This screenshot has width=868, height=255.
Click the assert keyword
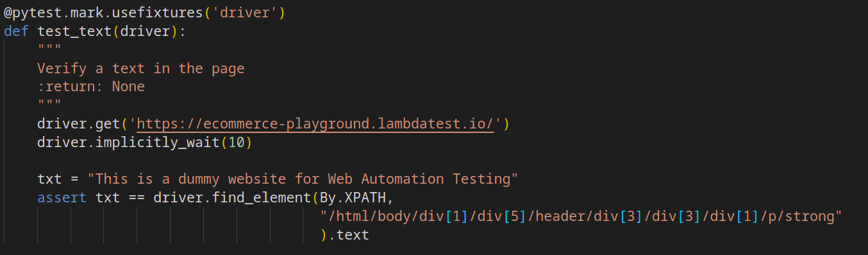pyautogui.click(x=62, y=197)
